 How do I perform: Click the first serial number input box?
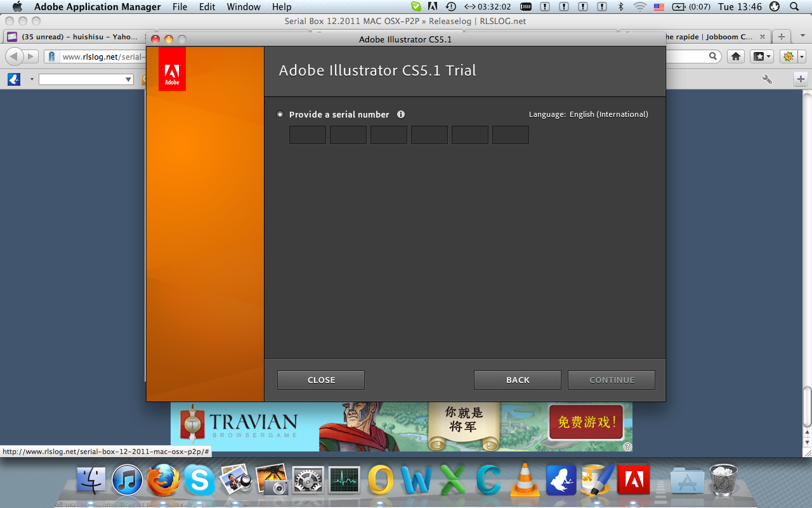[x=307, y=135]
